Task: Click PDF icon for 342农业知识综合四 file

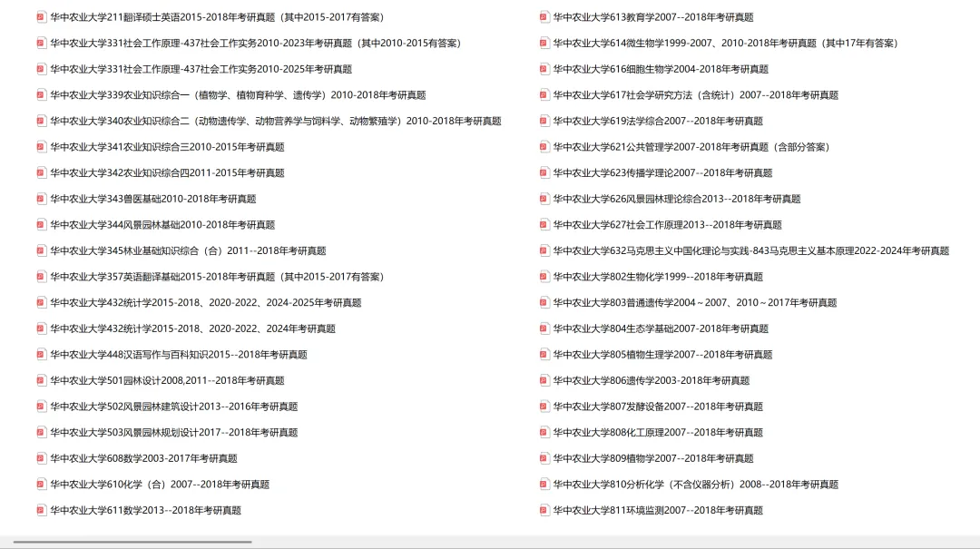Action: tap(41, 173)
